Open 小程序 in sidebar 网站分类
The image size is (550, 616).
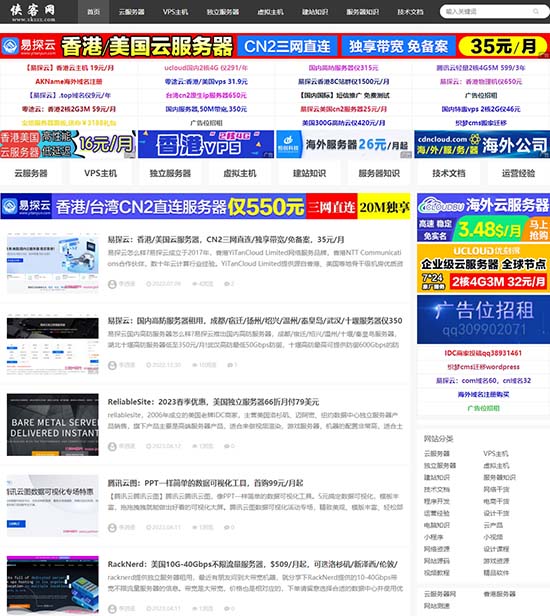[x=433, y=537]
